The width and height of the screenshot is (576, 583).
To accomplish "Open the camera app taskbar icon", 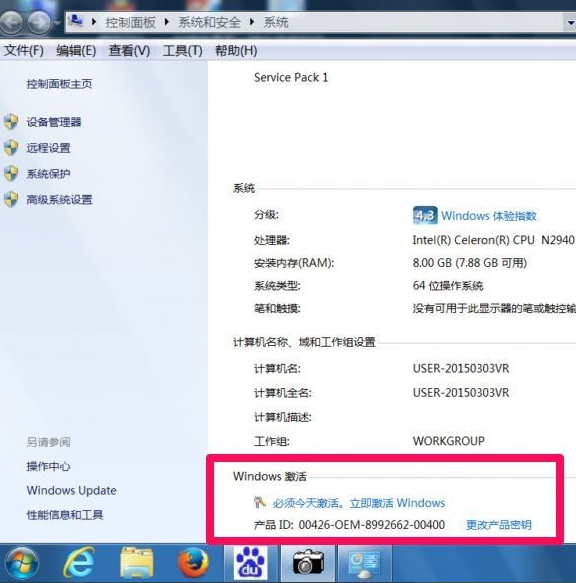I will coord(308,563).
